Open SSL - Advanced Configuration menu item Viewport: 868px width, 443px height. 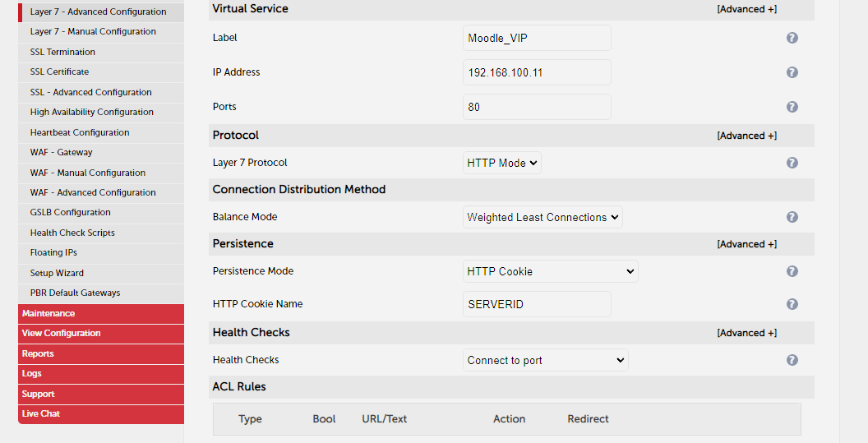point(101,92)
